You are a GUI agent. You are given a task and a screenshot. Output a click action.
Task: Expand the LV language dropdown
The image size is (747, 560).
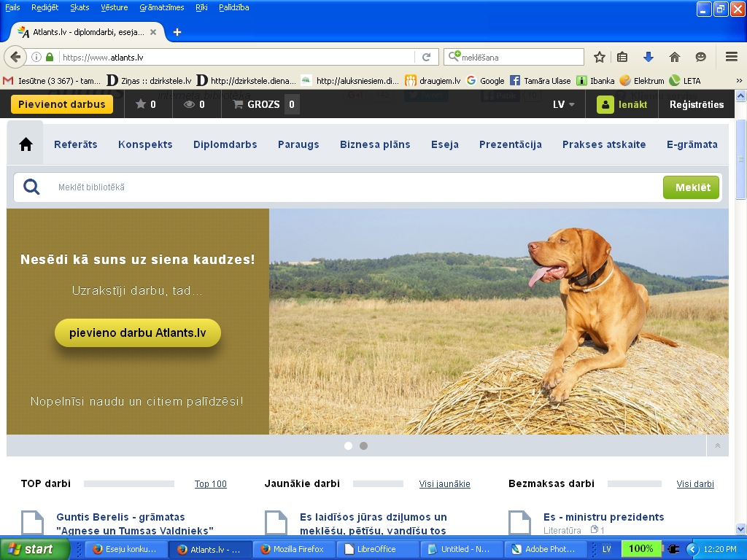coord(563,104)
